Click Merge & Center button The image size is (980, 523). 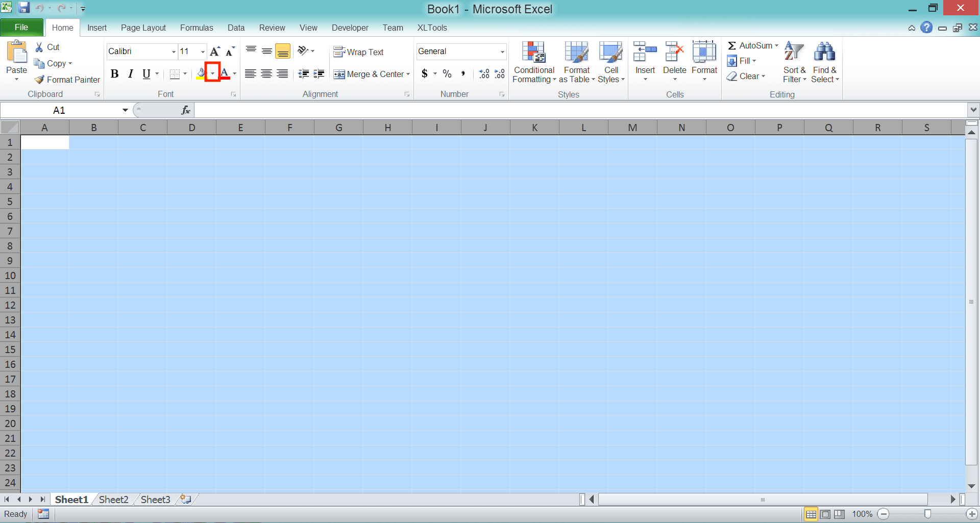pos(369,74)
